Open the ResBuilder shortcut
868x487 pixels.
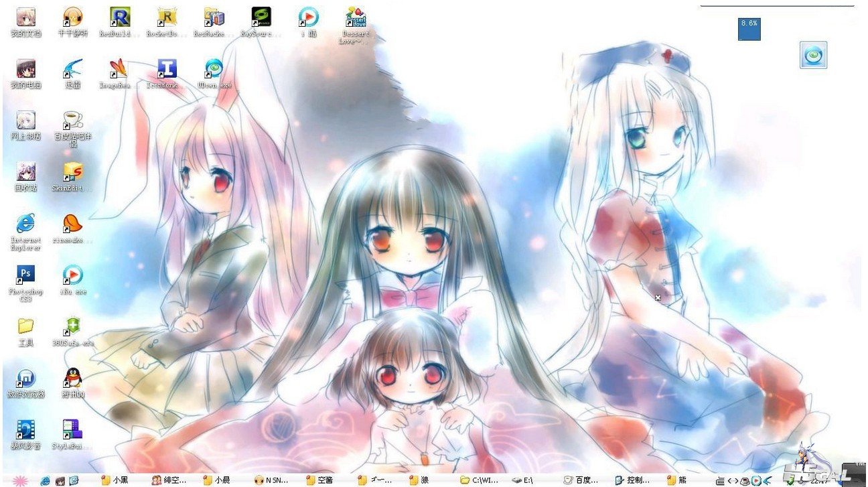click(x=120, y=17)
